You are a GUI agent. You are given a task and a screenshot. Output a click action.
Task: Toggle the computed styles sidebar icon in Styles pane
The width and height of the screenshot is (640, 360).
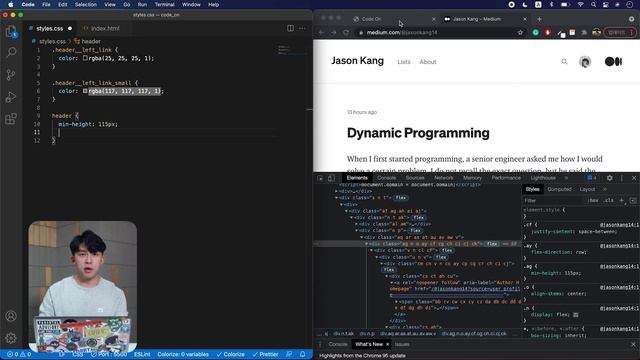tap(633, 200)
